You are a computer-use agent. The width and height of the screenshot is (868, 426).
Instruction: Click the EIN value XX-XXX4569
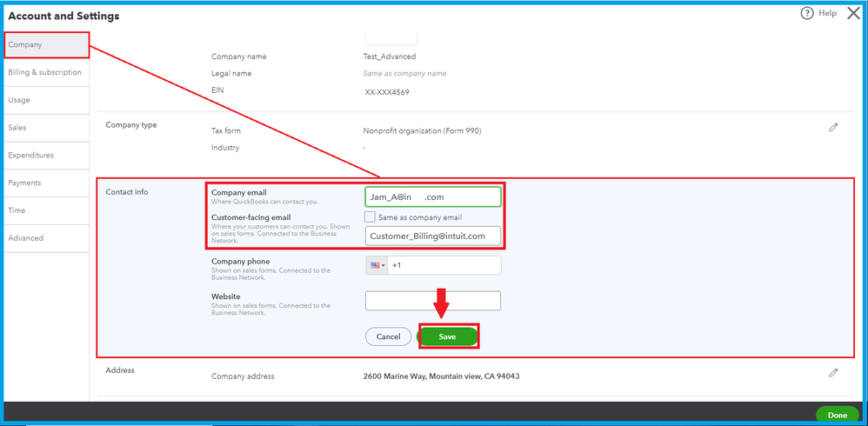(387, 92)
